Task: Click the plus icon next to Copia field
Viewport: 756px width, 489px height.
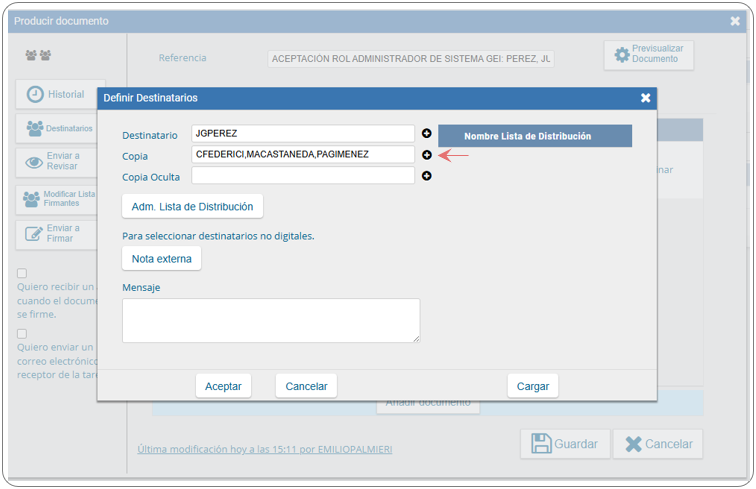Action: tap(426, 155)
